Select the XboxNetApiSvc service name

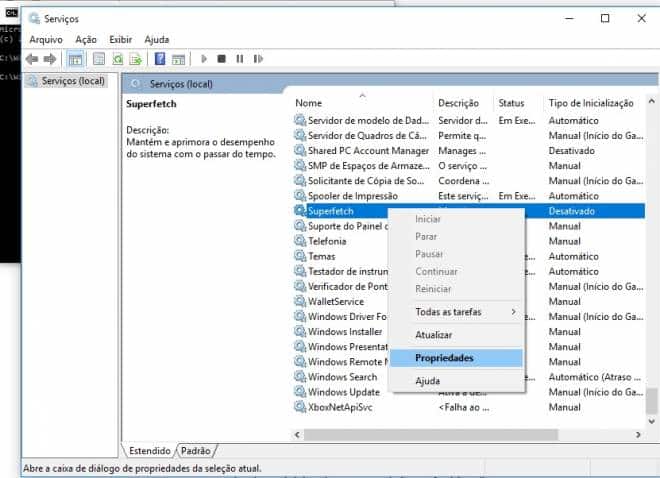point(340,407)
